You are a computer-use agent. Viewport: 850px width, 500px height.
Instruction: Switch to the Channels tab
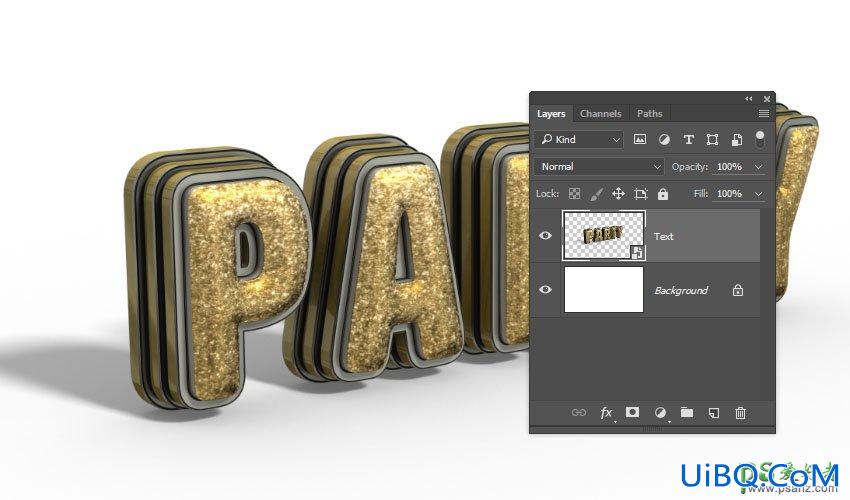pyautogui.click(x=600, y=113)
